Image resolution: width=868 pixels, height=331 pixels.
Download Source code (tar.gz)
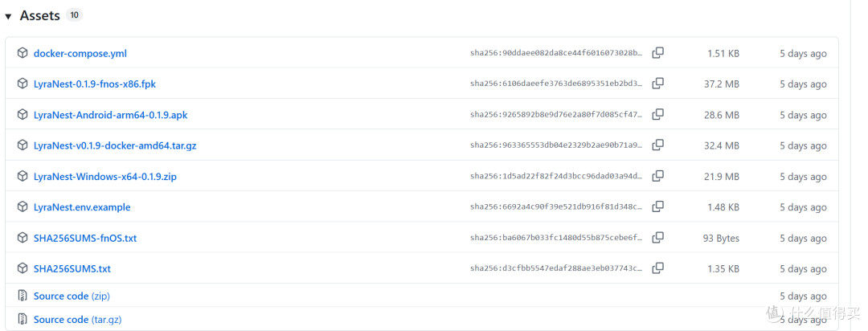(77, 320)
